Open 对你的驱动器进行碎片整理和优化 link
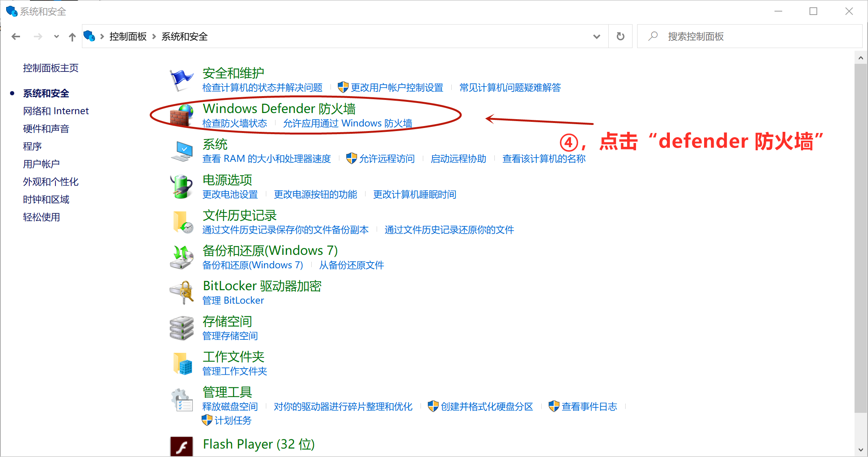 [x=343, y=407]
